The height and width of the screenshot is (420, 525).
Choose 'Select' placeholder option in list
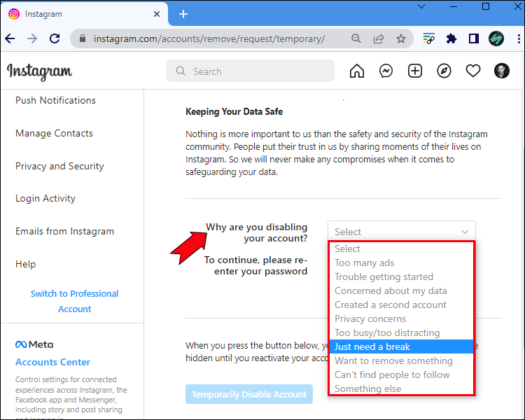[x=401, y=249]
